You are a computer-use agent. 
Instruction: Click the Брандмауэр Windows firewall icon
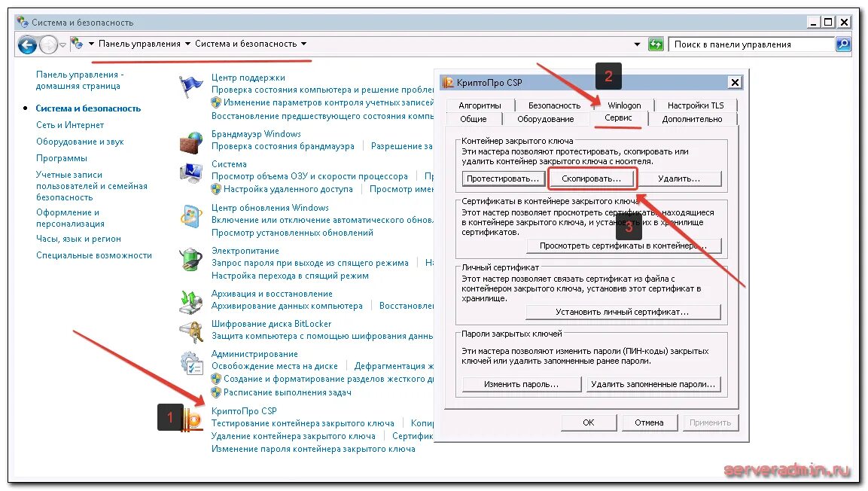click(191, 142)
